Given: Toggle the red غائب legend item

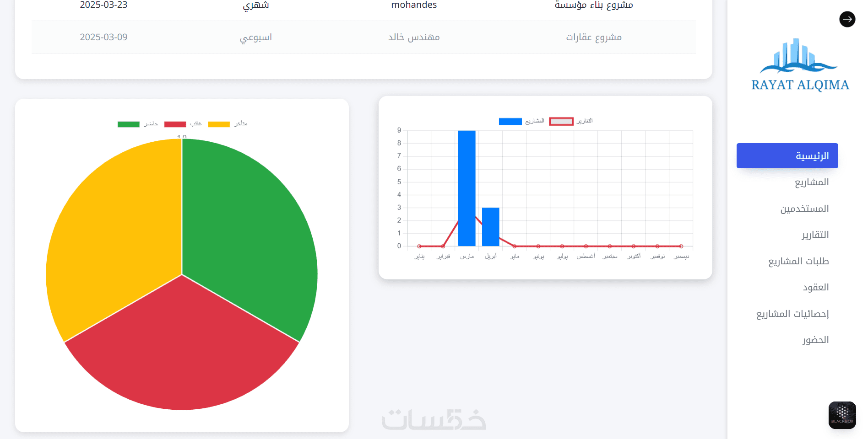Looking at the screenshot, I should 183,124.
